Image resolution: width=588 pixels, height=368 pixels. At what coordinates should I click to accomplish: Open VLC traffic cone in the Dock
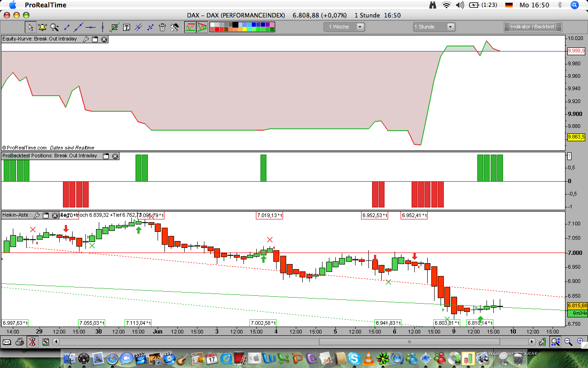pyautogui.click(x=368, y=358)
